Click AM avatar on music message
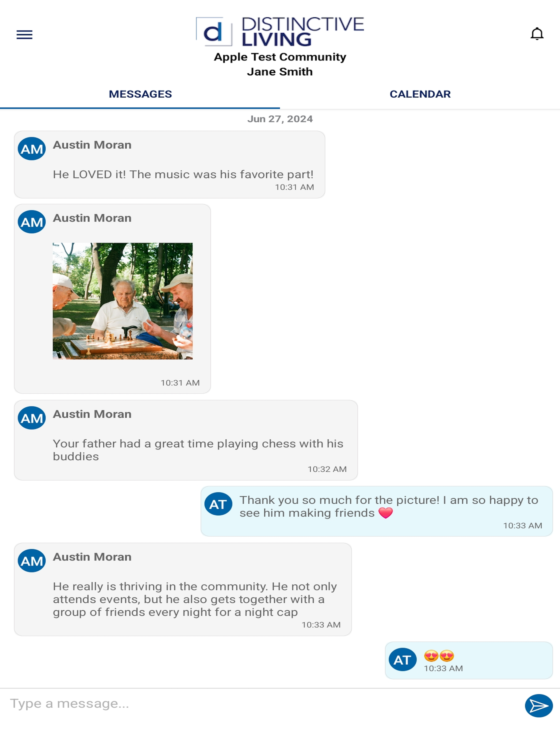The height and width of the screenshot is (747, 560). pos(32,148)
